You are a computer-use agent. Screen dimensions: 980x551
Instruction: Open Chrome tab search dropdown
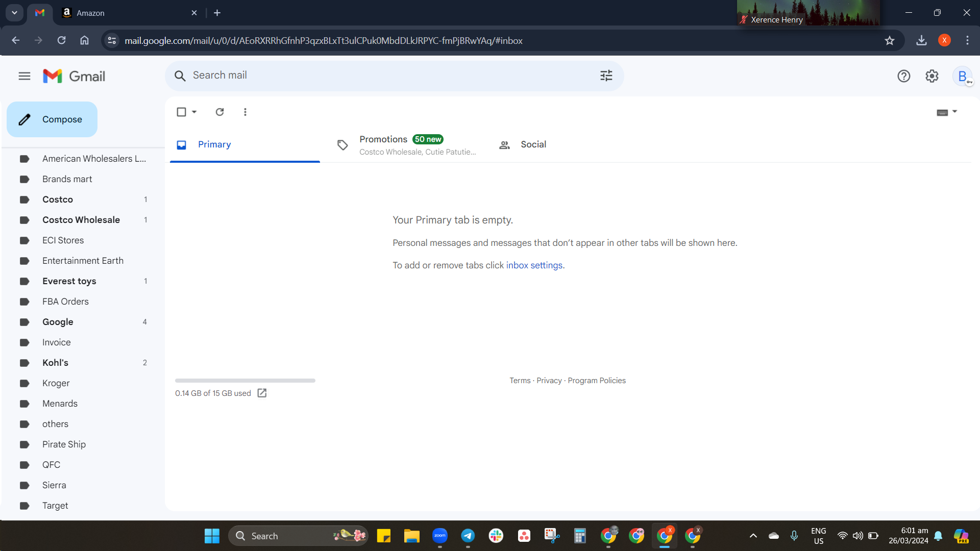point(14,13)
